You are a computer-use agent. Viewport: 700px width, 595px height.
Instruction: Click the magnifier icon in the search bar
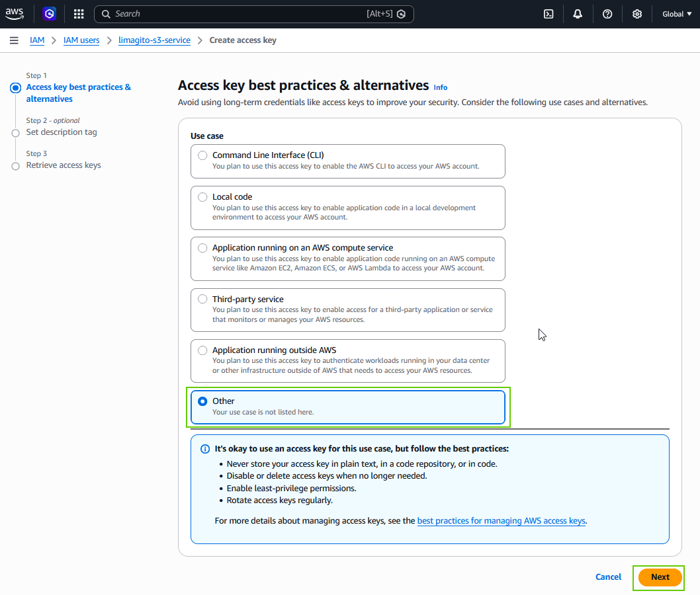coord(106,14)
